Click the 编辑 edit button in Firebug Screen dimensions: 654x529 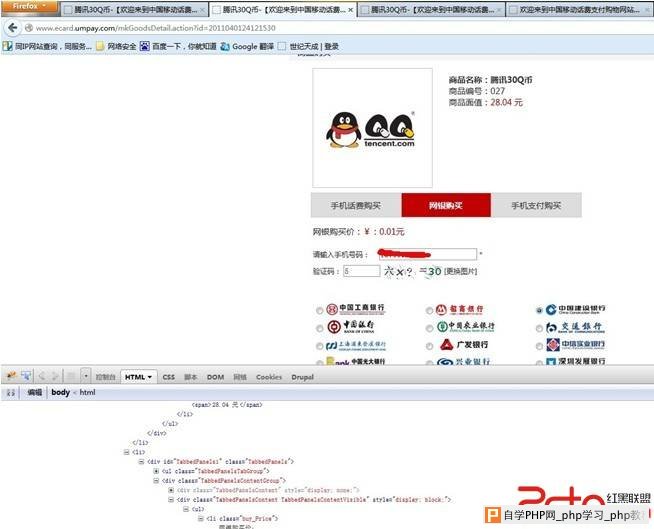coord(35,393)
